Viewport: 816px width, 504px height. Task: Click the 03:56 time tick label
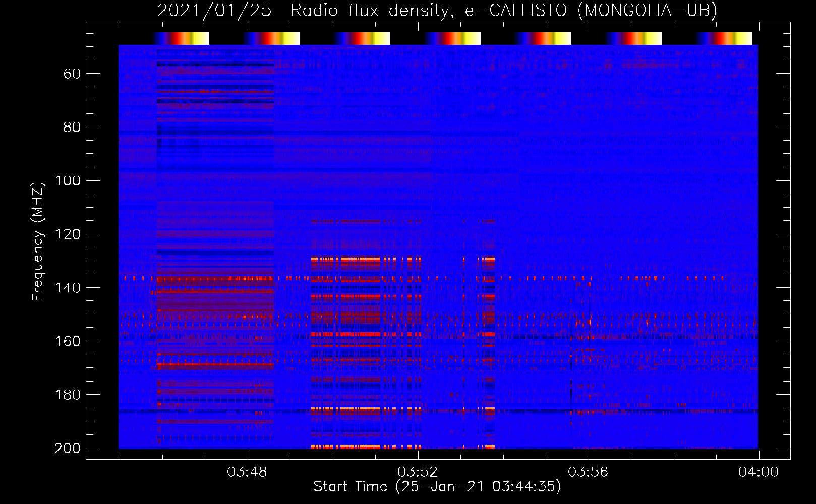pos(588,472)
